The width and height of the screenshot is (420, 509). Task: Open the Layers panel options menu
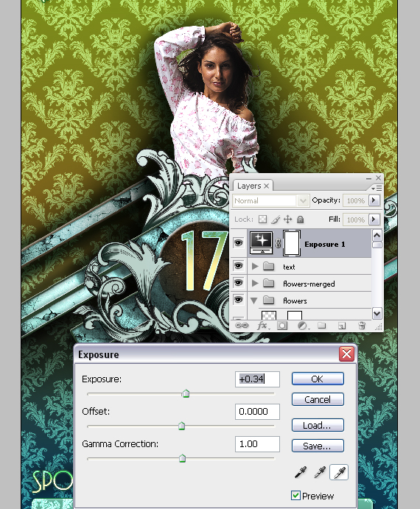click(377, 188)
